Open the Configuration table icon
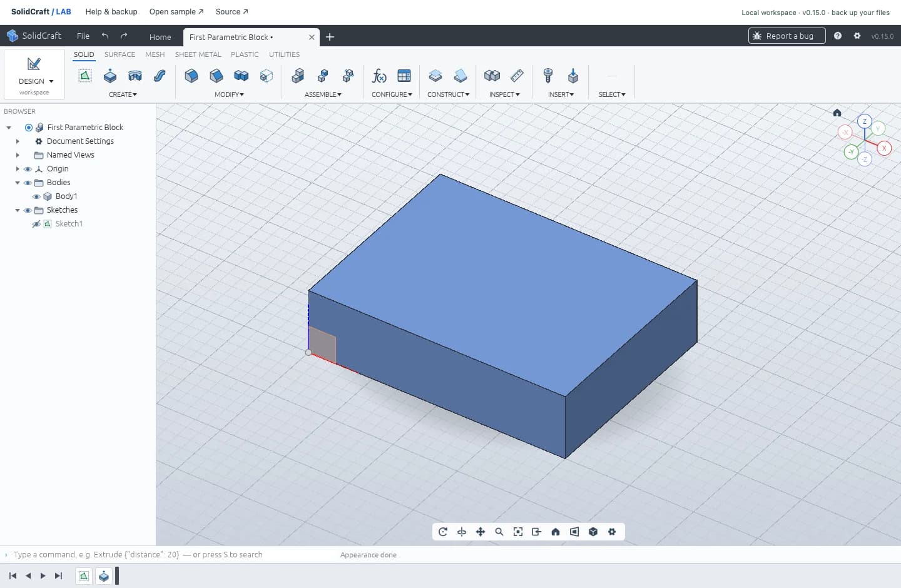The width and height of the screenshot is (901, 588). pyautogui.click(x=404, y=76)
